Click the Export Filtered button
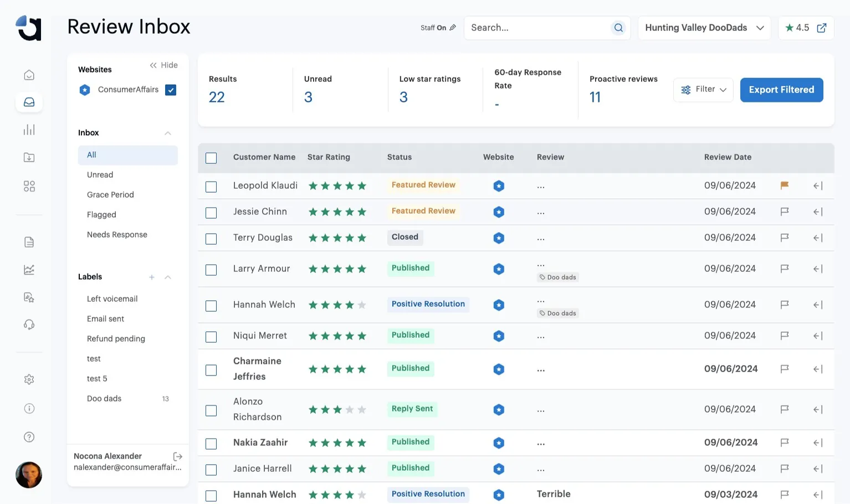The image size is (850, 504). pos(781,90)
